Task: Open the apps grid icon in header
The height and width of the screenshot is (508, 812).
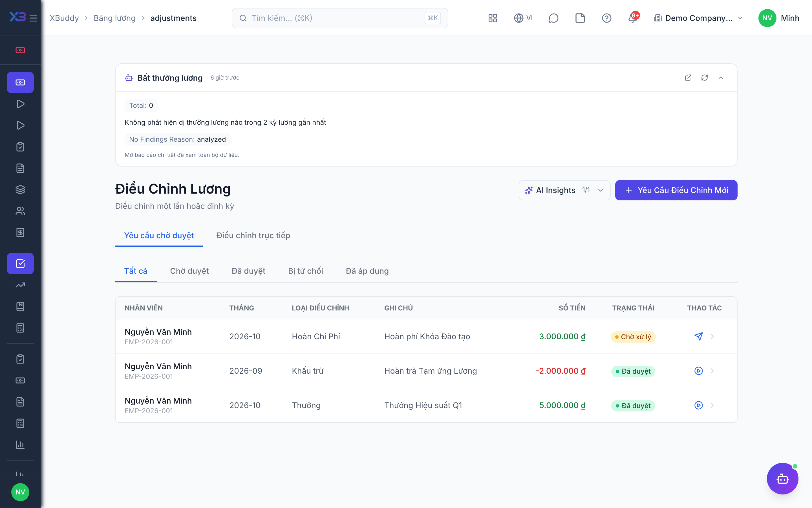Action: point(493,18)
